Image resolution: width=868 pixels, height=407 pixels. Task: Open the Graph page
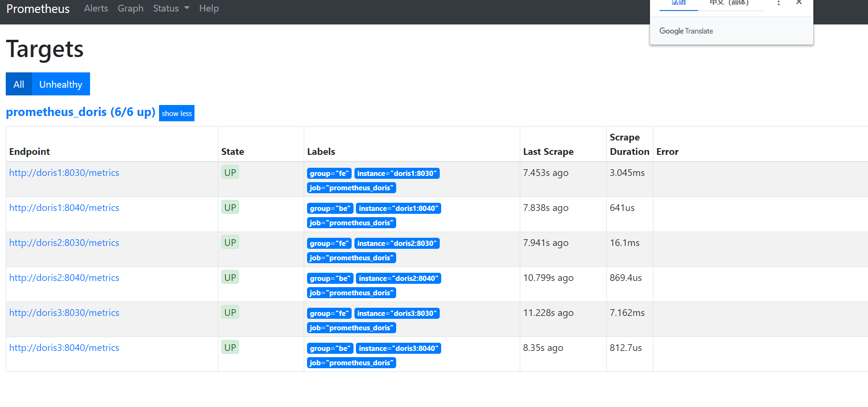131,9
